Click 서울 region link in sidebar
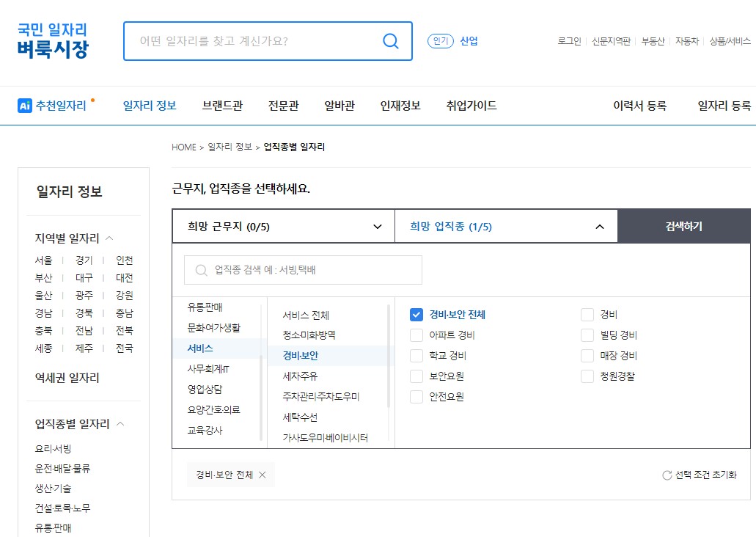This screenshot has width=756, height=537. coord(43,260)
